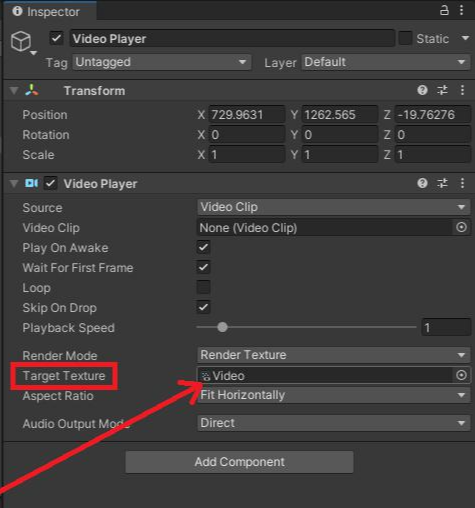The height and width of the screenshot is (508, 475).
Task: Click the Playback Speed value field
Action: point(446,327)
